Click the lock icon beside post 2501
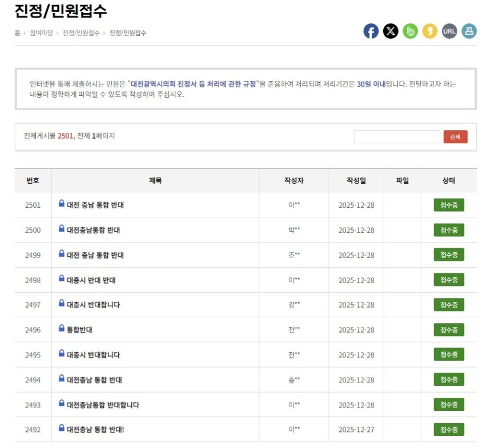The image size is (491, 448). click(61, 205)
